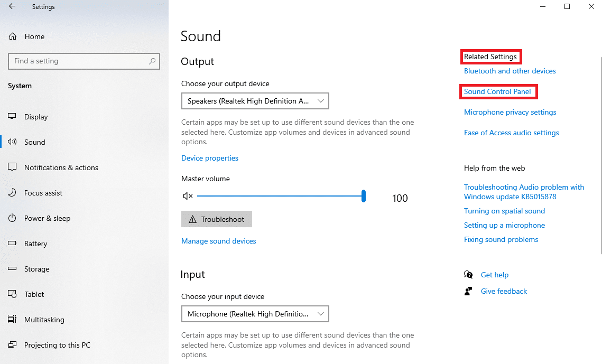Select Multitasking in the sidebar

(x=44, y=319)
